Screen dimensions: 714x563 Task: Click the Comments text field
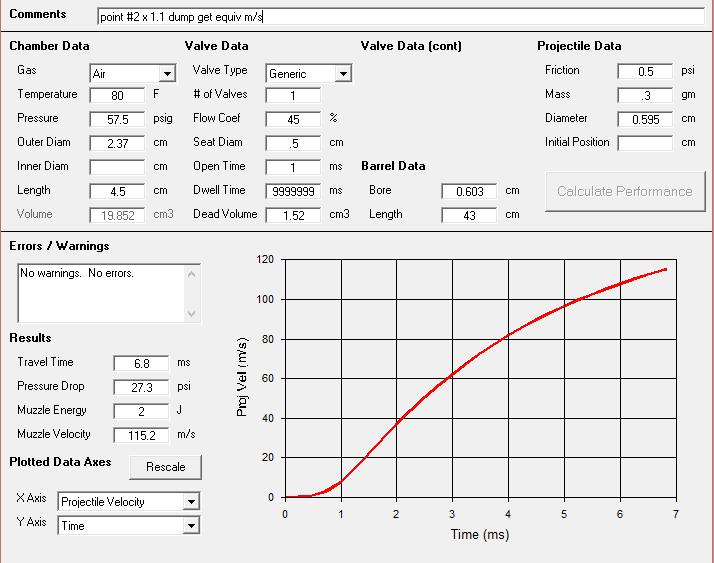tap(400, 17)
